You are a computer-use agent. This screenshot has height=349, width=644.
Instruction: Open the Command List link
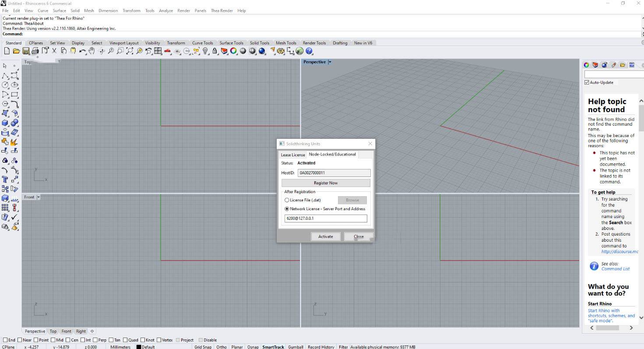(x=615, y=269)
